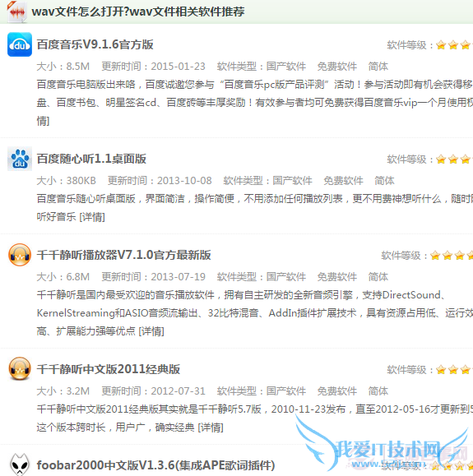473x476 pixels.
Task: Open the 百度随心听1.1桌面版 title link
Action: point(91,159)
